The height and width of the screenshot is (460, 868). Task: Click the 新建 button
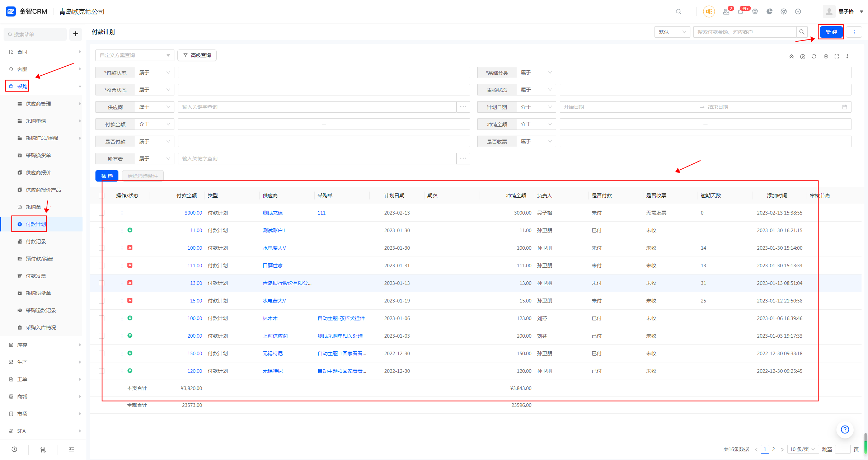coord(831,32)
